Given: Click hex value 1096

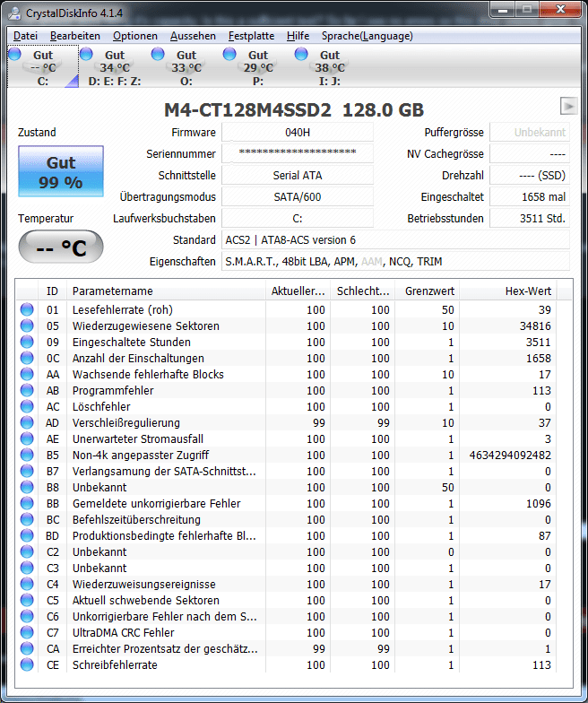Looking at the screenshot, I should (538, 504).
